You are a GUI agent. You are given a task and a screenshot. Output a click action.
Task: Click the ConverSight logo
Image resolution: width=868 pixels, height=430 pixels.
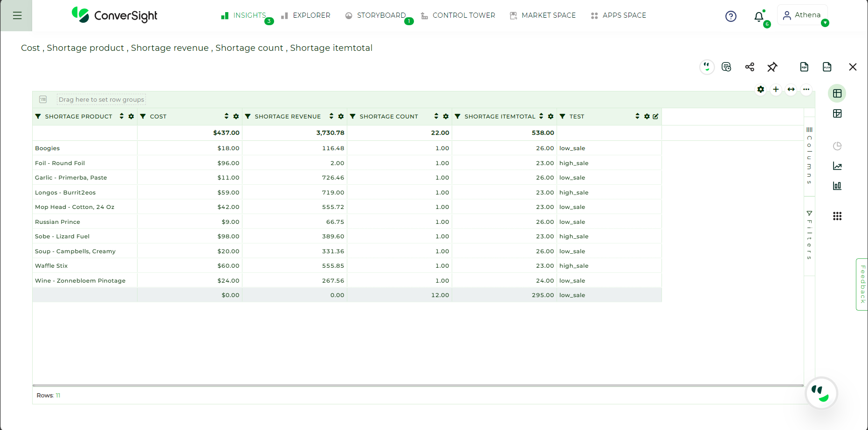(x=114, y=15)
